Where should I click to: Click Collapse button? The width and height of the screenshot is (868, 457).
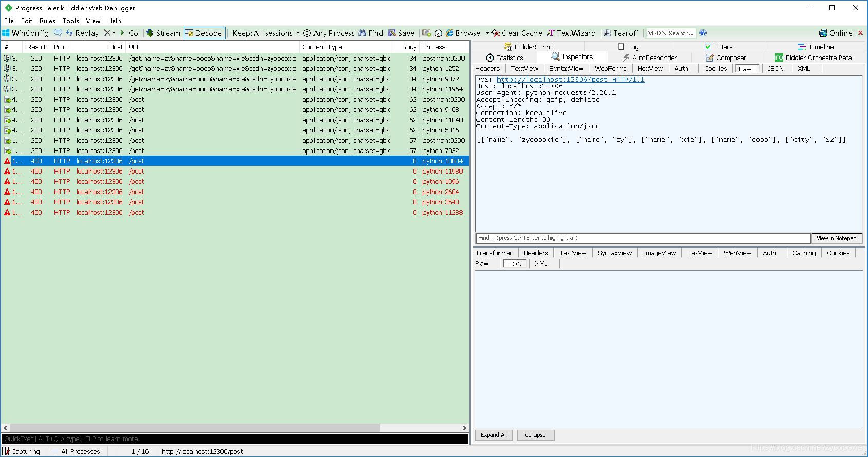[535, 435]
